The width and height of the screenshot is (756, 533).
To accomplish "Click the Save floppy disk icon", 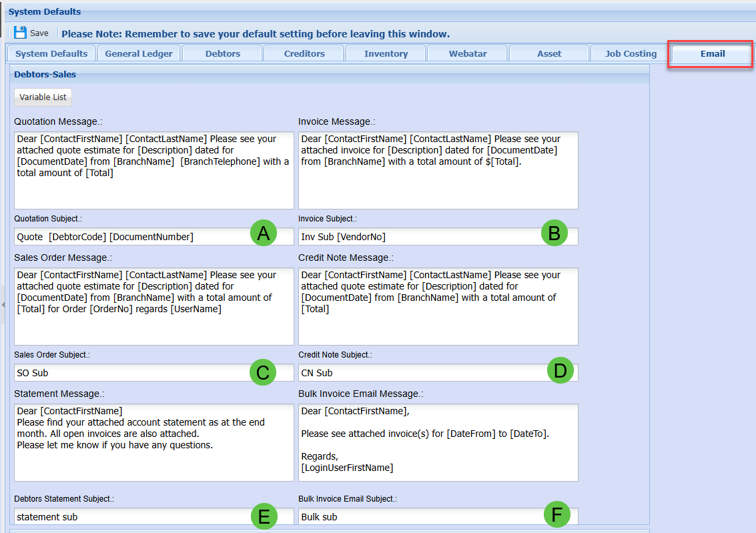I will [x=20, y=33].
